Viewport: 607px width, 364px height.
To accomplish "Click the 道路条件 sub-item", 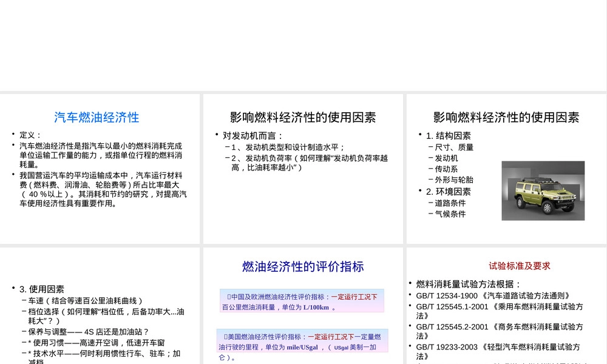I will click(450, 203).
